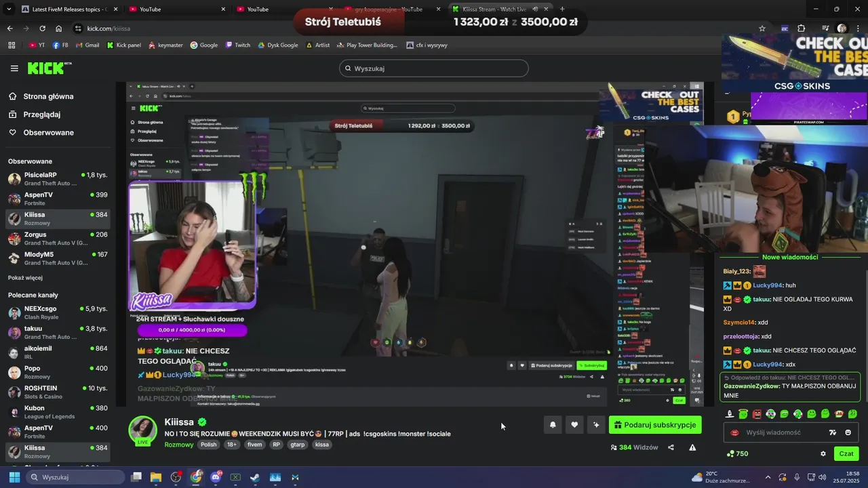This screenshot has height=488, width=868.
Task: Bookmark this page with star icon
Action: pyautogui.click(x=762, y=28)
